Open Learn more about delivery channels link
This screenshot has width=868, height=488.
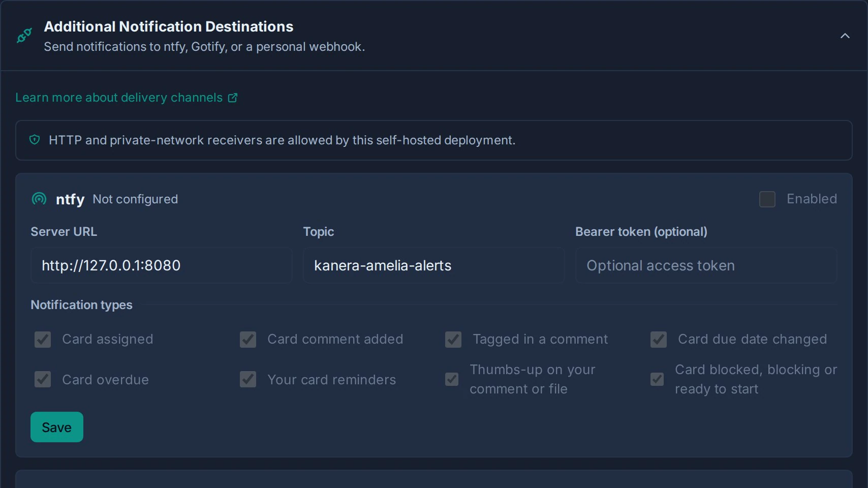tap(119, 98)
